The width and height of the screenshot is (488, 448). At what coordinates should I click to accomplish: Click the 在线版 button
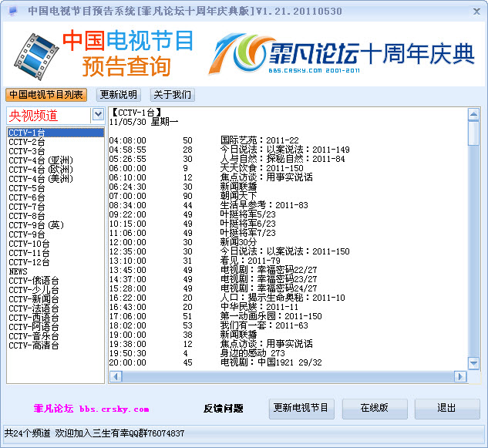(374, 408)
